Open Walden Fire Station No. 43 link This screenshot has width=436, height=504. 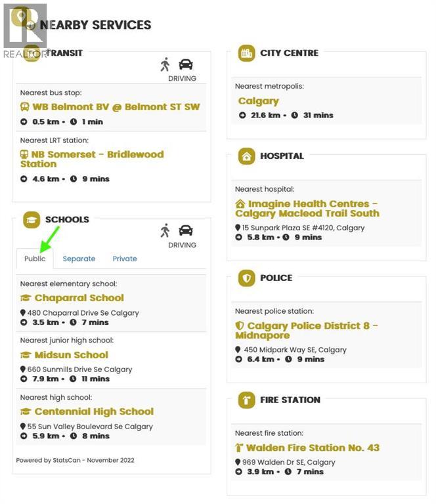click(313, 448)
